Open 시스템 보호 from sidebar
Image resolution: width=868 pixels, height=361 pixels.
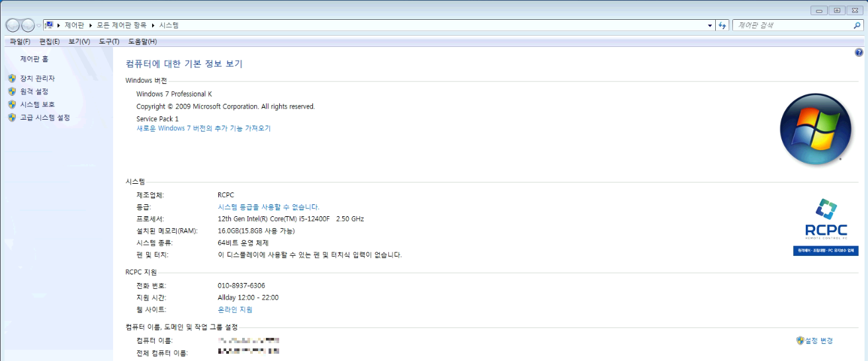tap(37, 104)
